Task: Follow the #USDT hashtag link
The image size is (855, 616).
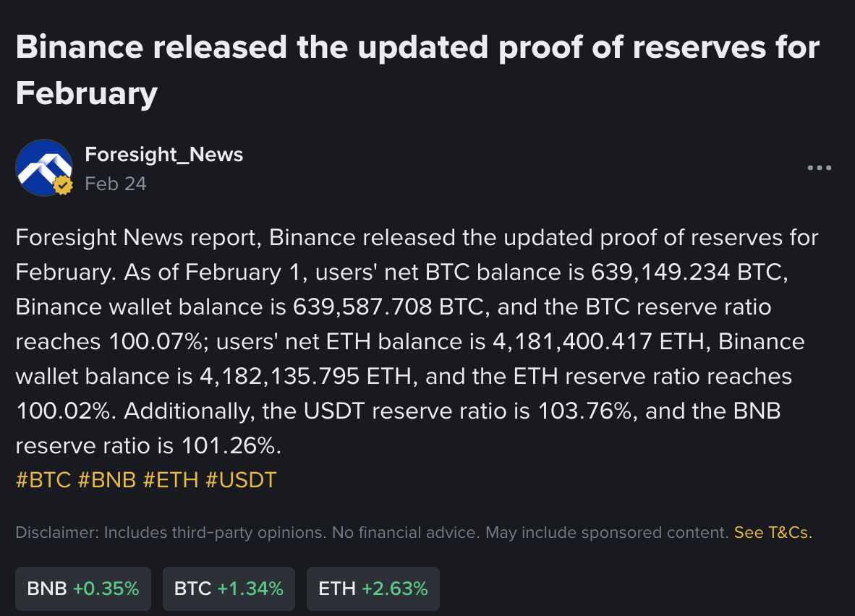Action: [241, 480]
